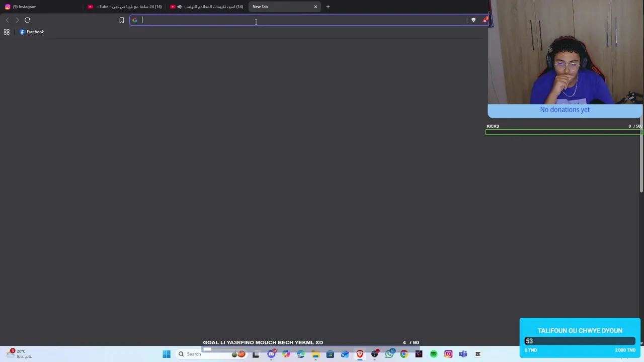Mute audio via the speaker icon on the tab
The height and width of the screenshot is (362, 644).
click(179, 7)
